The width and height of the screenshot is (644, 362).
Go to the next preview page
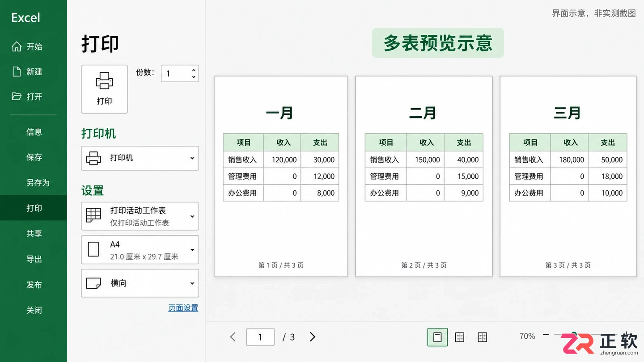click(313, 337)
